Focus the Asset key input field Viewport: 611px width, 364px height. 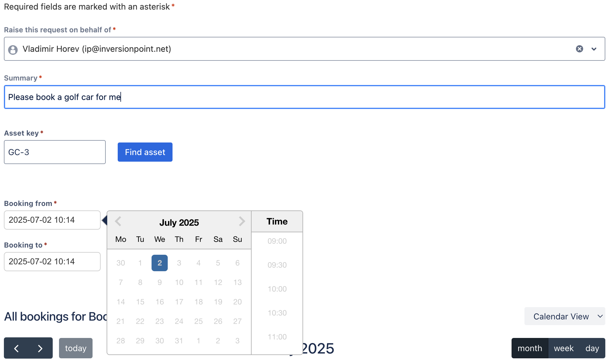click(x=55, y=152)
